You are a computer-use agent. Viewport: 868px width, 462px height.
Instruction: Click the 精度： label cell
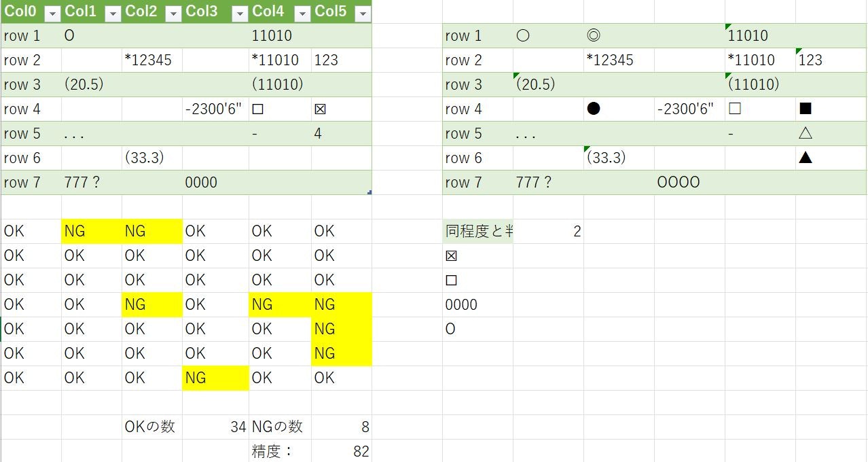click(x=280, y=451)
